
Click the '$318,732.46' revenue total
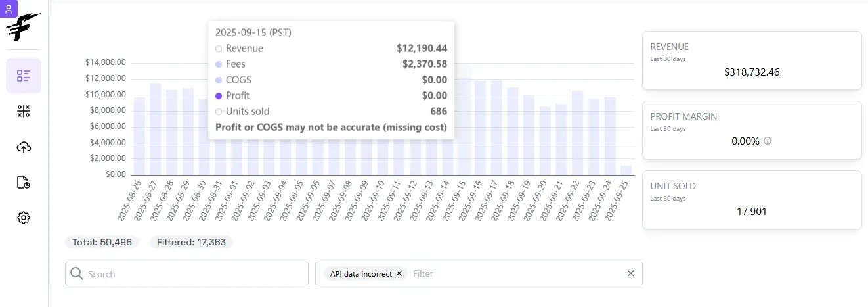[x=752, y=72]
